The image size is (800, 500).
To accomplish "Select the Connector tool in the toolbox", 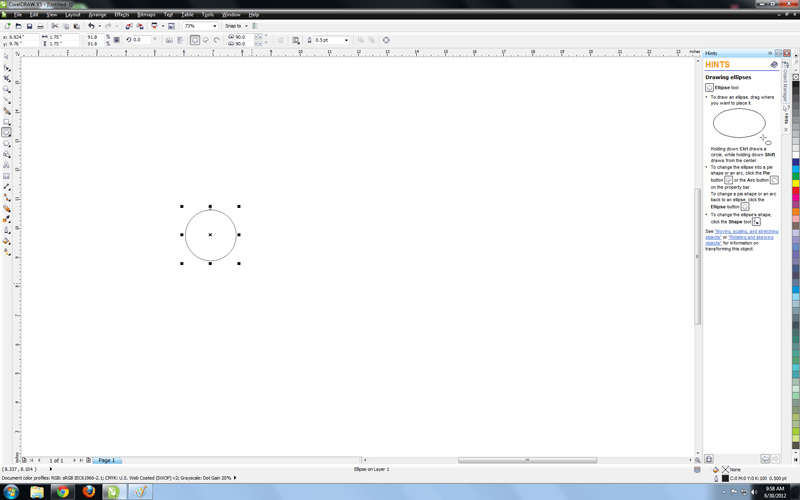I will pos(6,197).
